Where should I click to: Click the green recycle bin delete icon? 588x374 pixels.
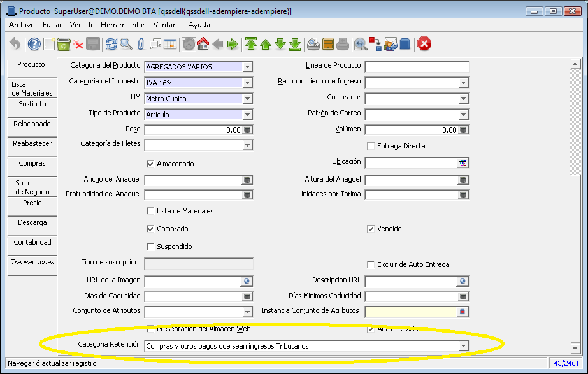[64, 44]
